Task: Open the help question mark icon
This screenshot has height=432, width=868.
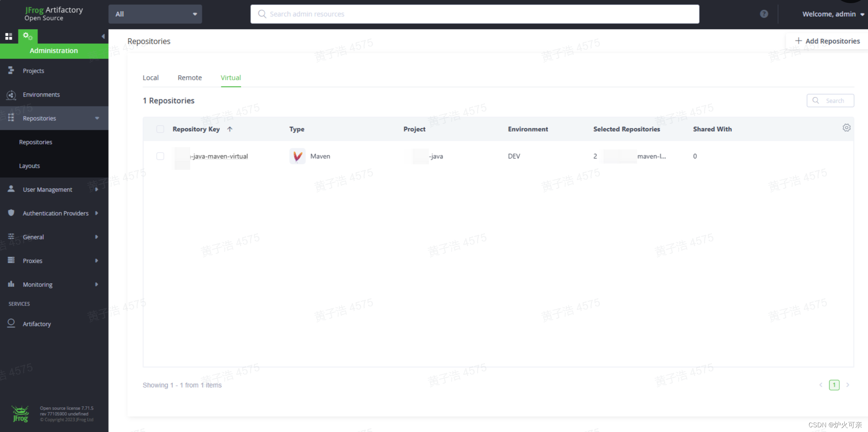Action: (x=764, y=14)
